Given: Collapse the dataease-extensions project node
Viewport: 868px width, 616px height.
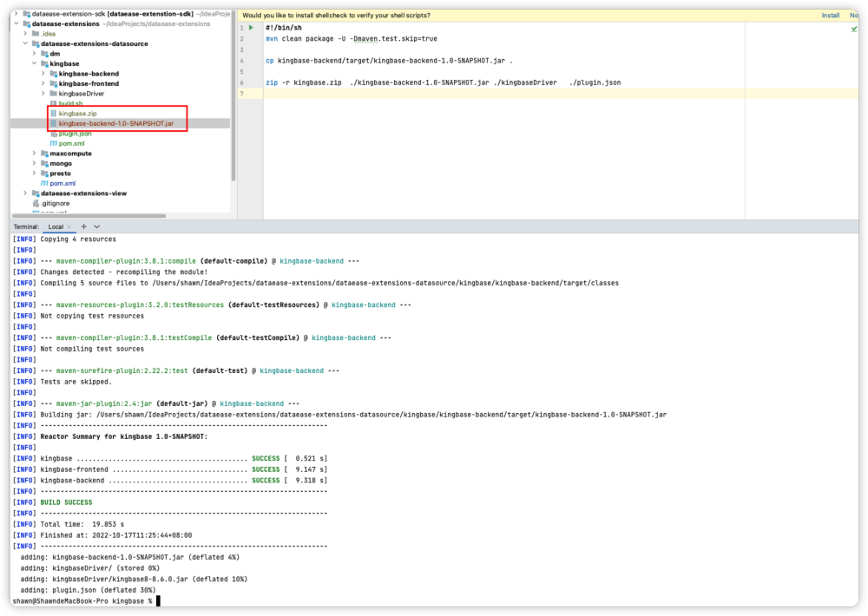Looking at the screenshot, I should click(x=16, y=23).
